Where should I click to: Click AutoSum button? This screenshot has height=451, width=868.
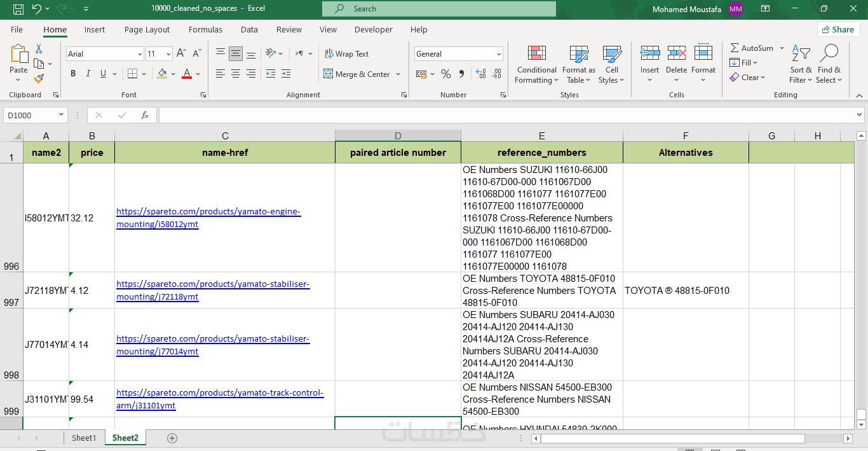[752, 48]
